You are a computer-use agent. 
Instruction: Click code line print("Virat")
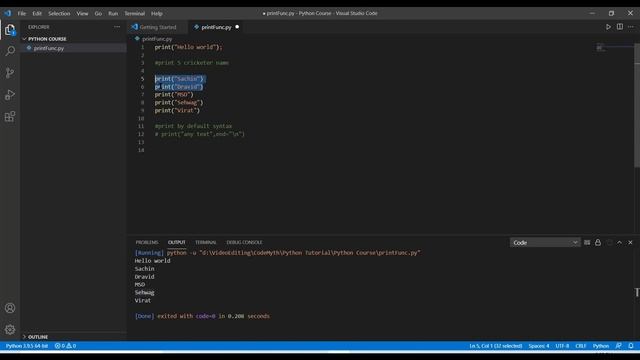tap(177, 110)
